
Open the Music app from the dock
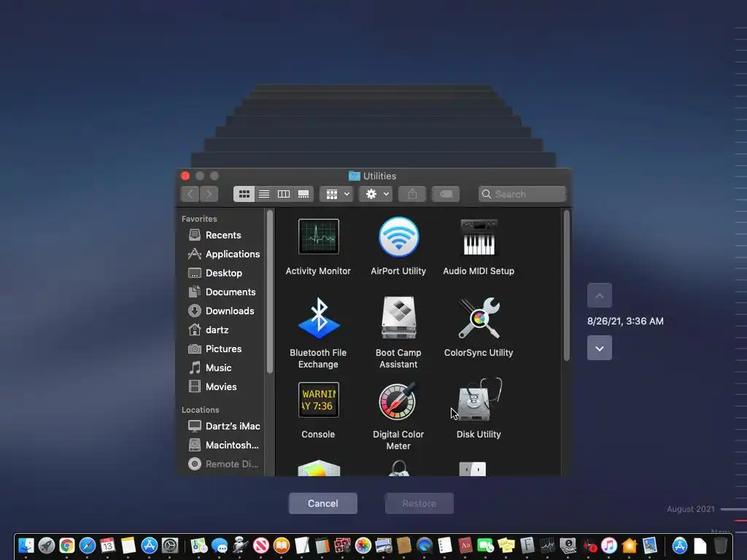(x=609, y=545)
